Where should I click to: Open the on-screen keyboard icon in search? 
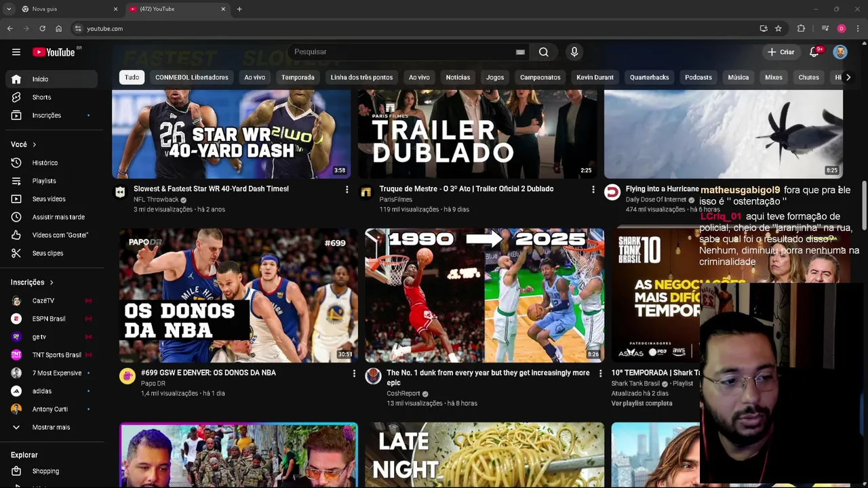coord(520,52)
